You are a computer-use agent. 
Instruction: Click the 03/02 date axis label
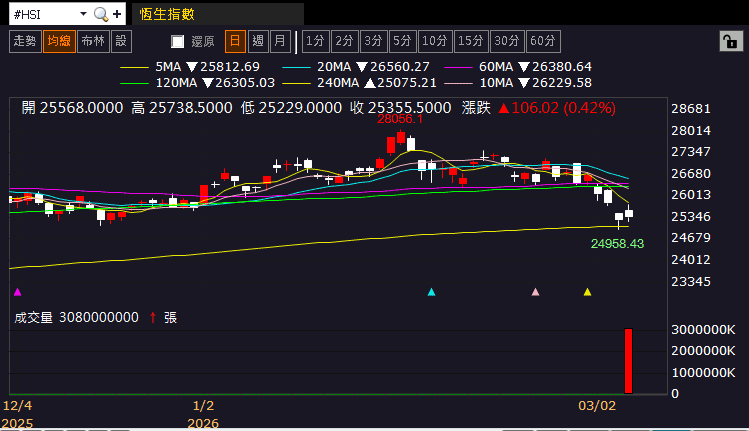point(597,406)
